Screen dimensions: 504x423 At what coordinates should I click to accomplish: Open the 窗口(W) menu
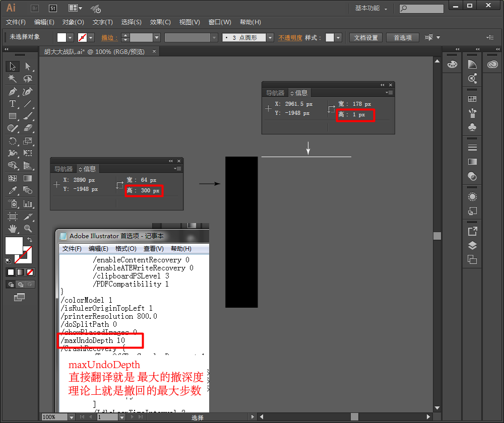point(220,22)
